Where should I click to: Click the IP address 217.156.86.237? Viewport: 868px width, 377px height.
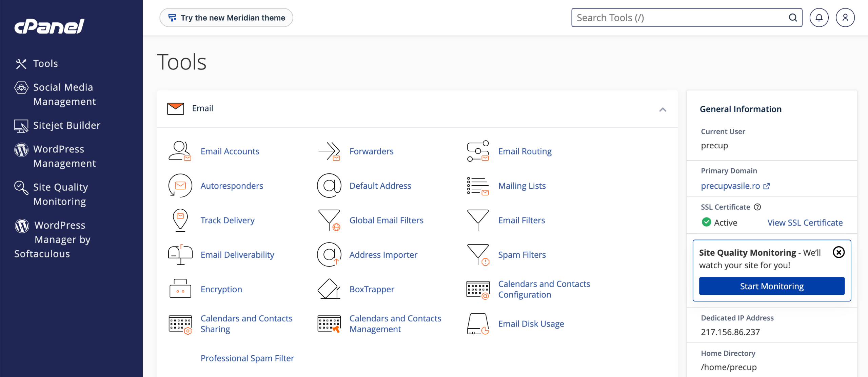(x=730, y=332)
